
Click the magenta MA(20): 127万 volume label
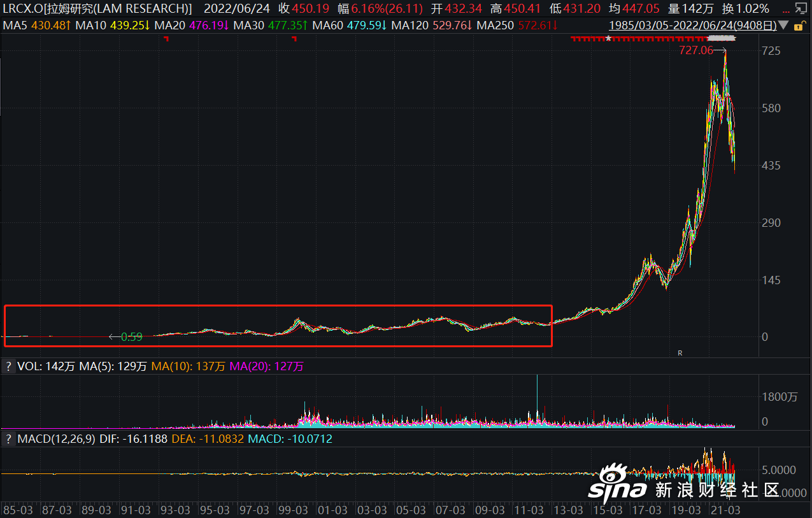click(267, 366)
